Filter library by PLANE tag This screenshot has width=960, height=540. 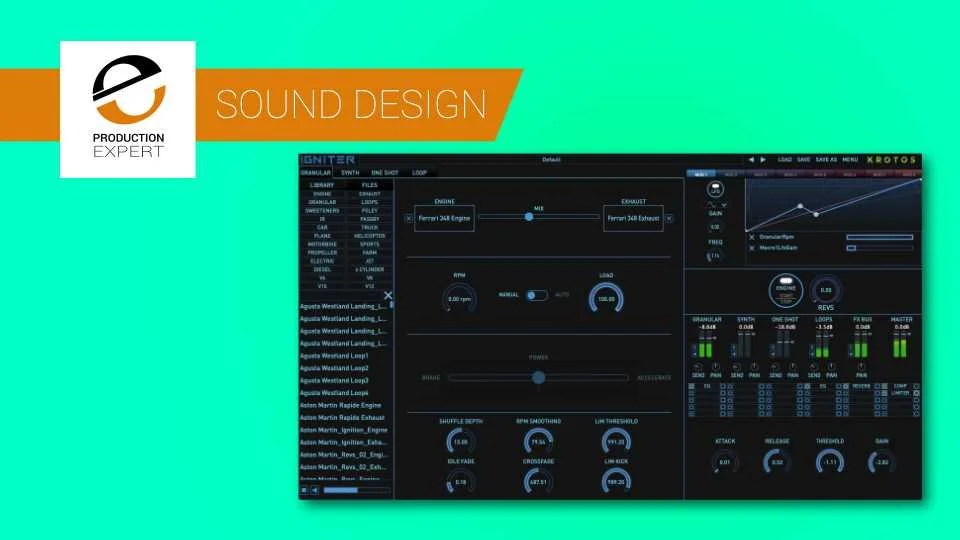tap(322, 236)
